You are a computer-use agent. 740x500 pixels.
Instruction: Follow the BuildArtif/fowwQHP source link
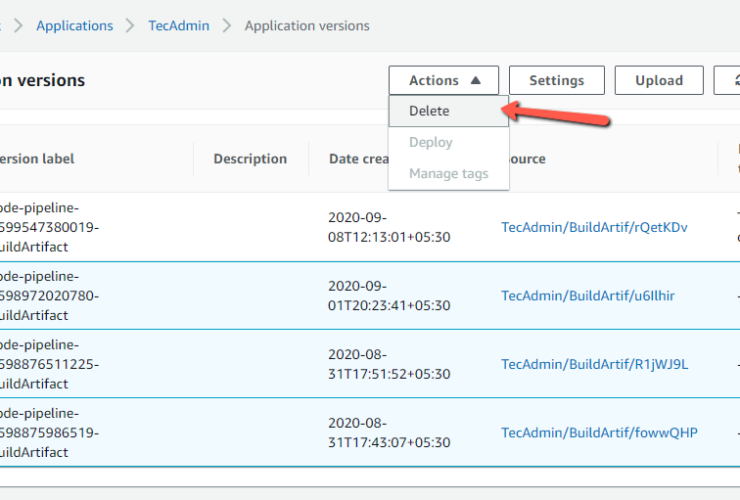(599, 432)
